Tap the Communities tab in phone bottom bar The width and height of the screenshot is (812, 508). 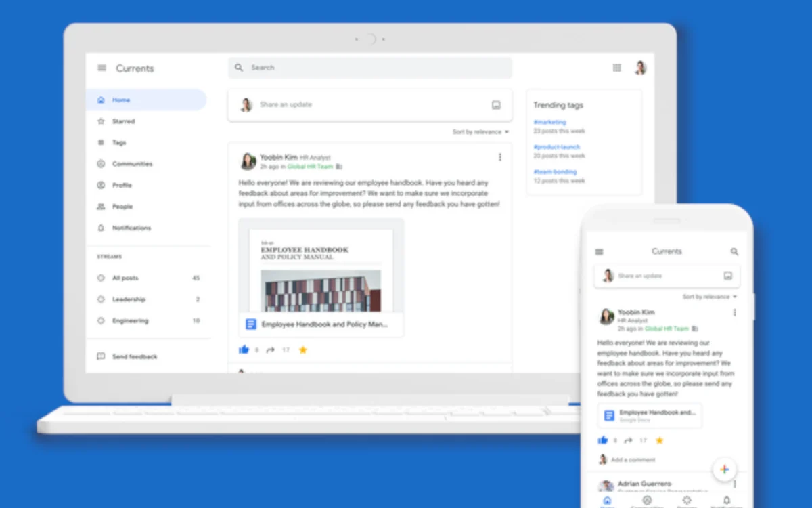647,501
